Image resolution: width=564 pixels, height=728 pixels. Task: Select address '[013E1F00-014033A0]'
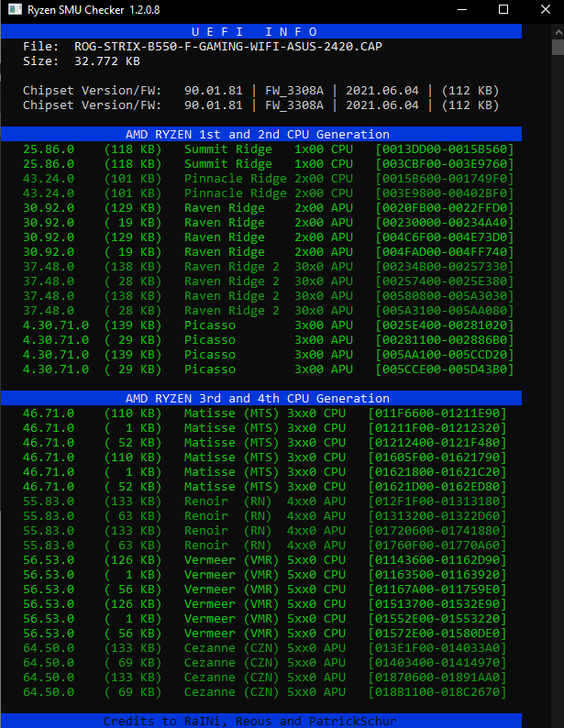(x=437, y=648)
